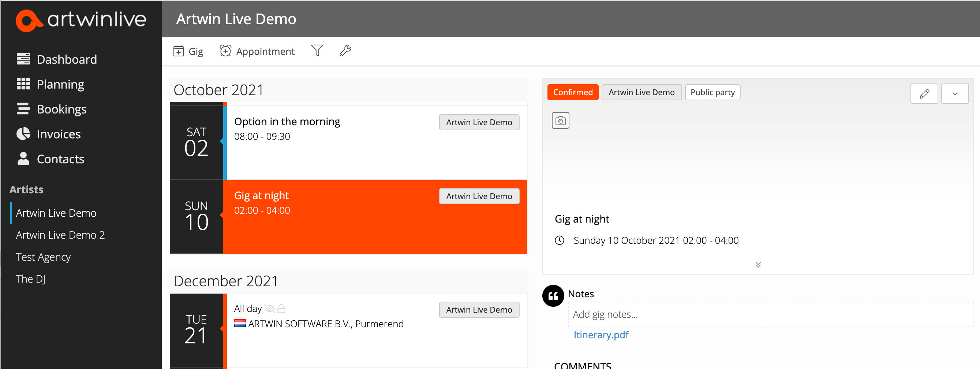Open Bookings in the sidebar
This screenshot has width=980, height=369.
coord(51,109)
